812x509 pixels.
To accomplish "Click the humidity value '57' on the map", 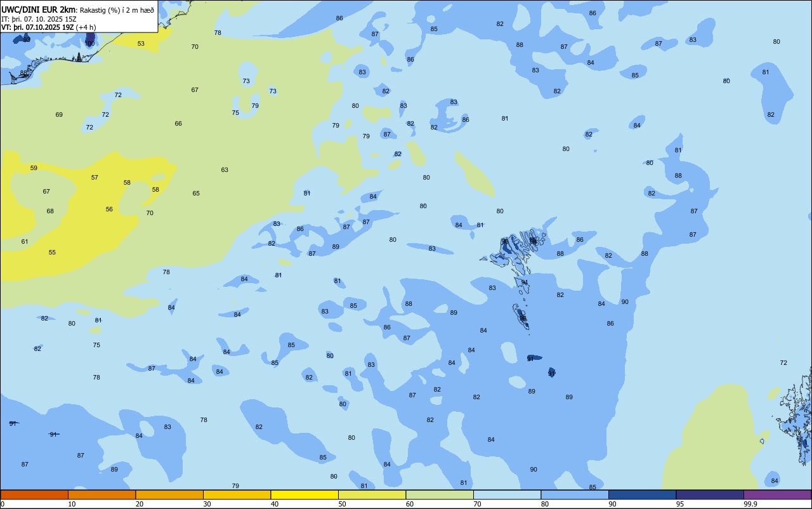I will (x=95, y=178).
